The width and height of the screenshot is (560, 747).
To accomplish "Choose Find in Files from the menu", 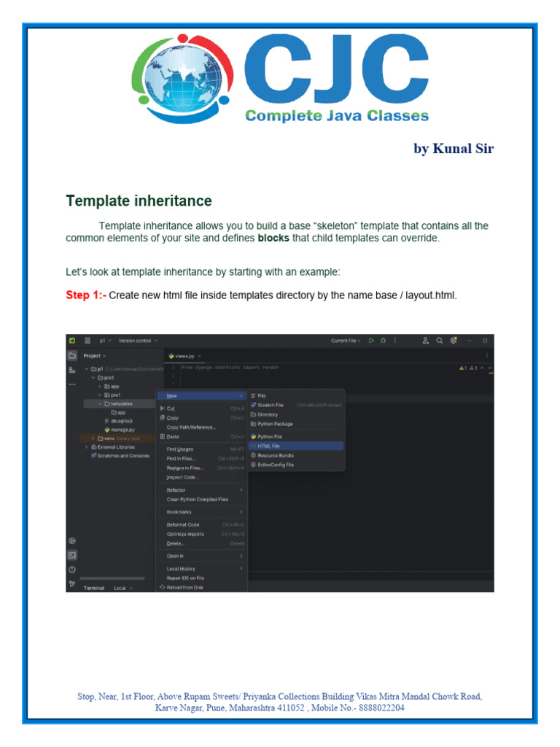I will pyautogui.click(x=202, y=459).
